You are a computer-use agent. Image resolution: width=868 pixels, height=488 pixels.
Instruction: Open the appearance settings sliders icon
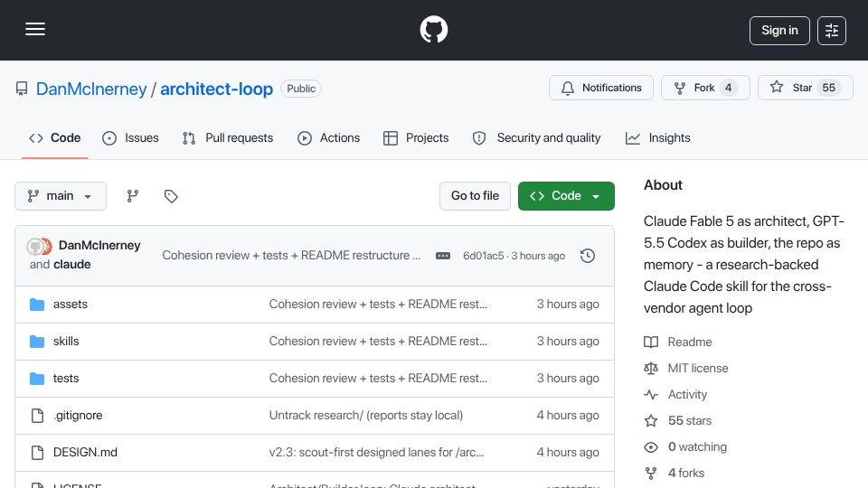832,31
